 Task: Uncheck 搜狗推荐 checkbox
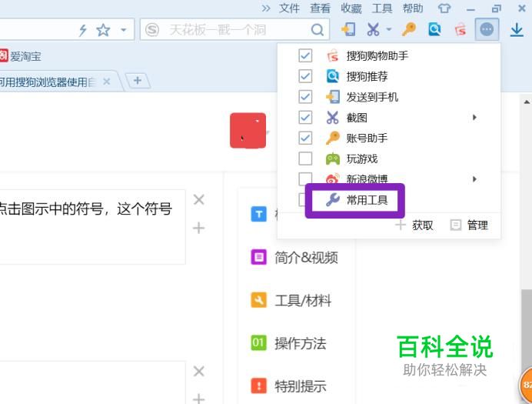pos(305,76)
